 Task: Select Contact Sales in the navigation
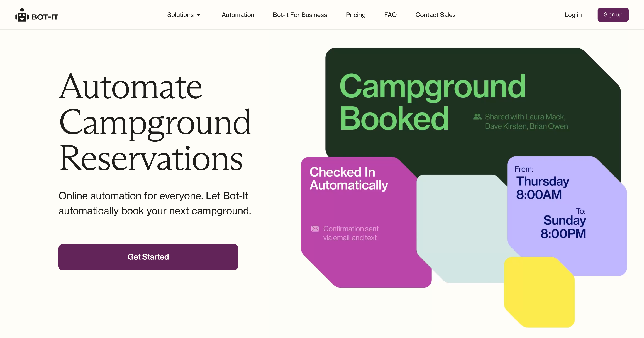click(435, 15)
